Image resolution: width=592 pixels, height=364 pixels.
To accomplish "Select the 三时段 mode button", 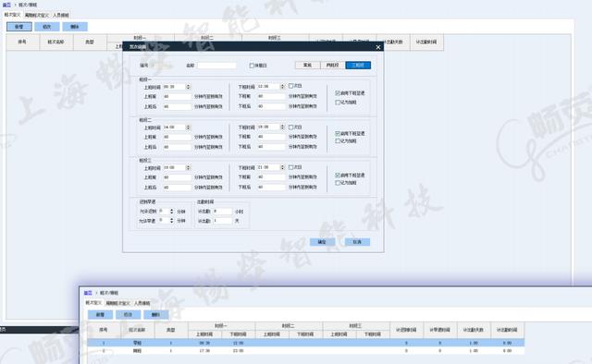I will [358, 66].
